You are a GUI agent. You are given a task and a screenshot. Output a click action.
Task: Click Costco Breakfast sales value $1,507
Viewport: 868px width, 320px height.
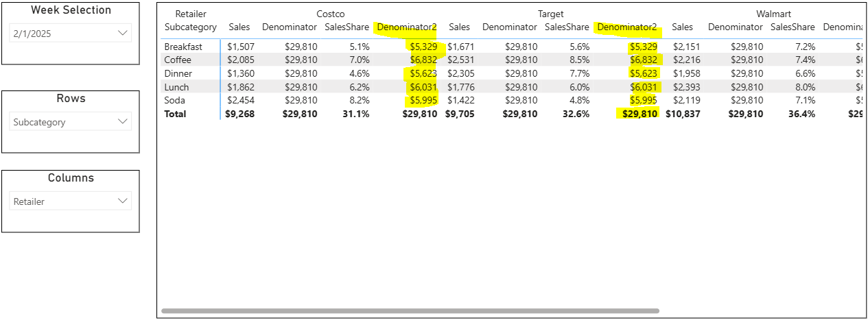[x=240, y=47]
